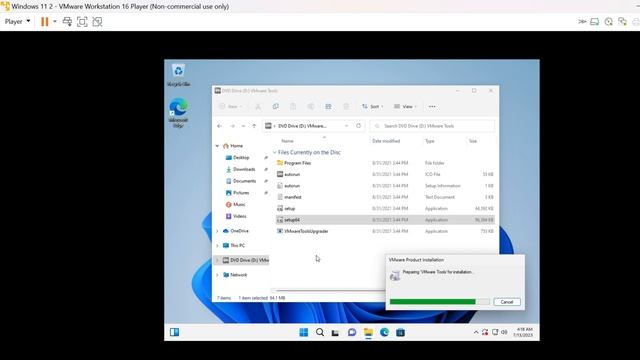Open the recent locations chevron beside Forward arrow
The height and width of the screenshot is (360, 640).
click(243, 126)
